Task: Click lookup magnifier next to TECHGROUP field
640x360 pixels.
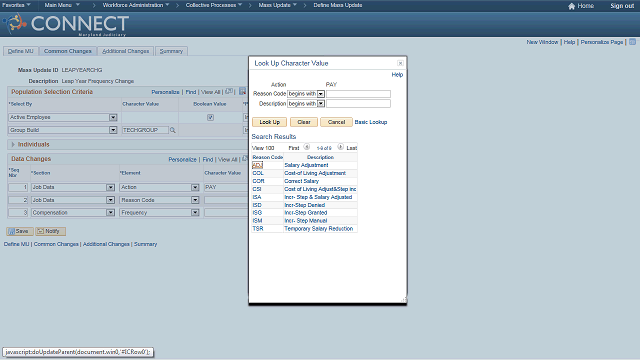Action: coord(173,130)
